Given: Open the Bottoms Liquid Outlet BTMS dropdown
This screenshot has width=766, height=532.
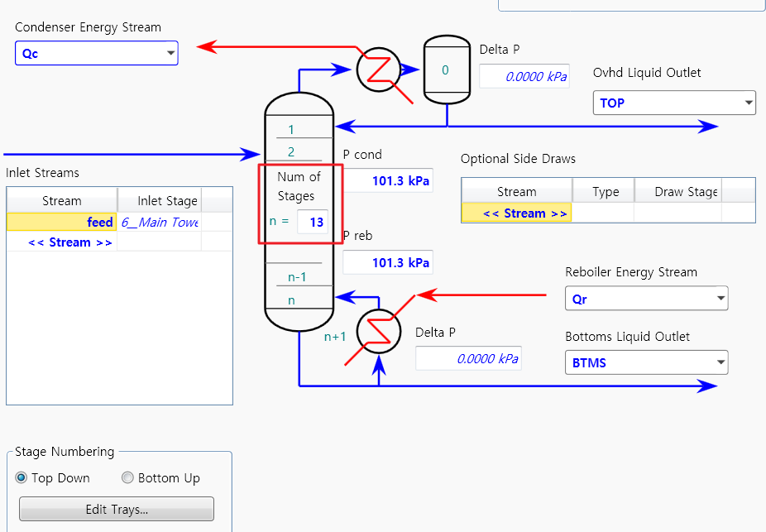Looking at the screenshot, I should pos(646,362).
